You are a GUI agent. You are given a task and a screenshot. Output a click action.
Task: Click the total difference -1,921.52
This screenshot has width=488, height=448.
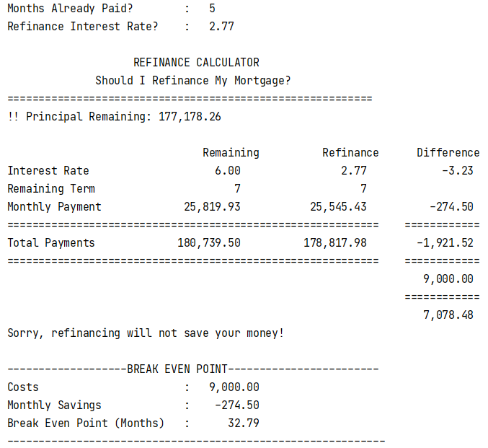[445, 243]
